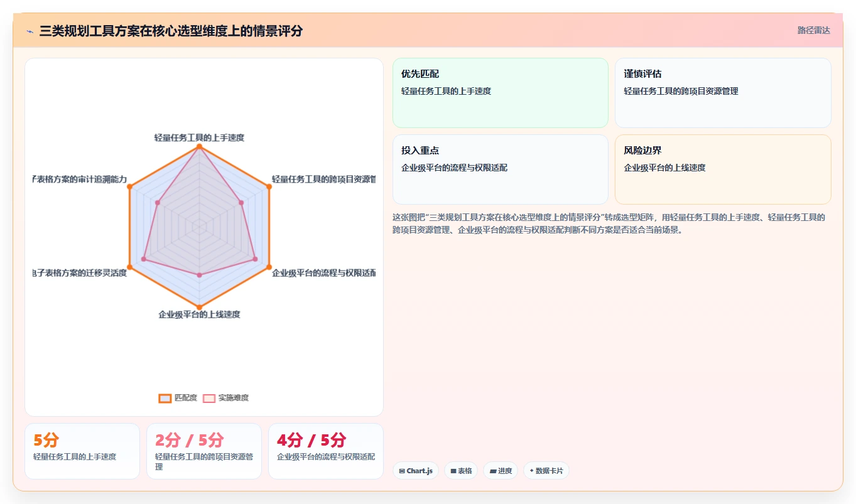
Task: Click the main title 三类规划工具方案在核心选型维度上的情景评分
Action: point(171,31)
